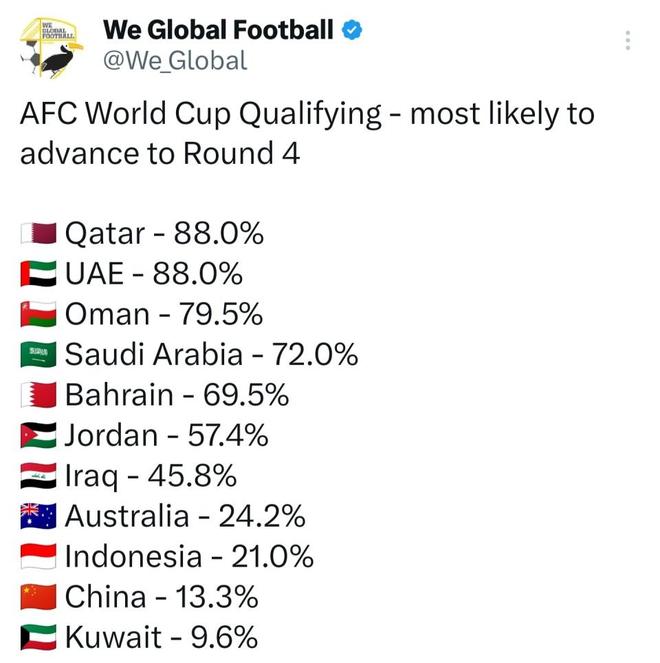Click the Australia flag icon
The image size is (660, 663).
pos(40,517)
